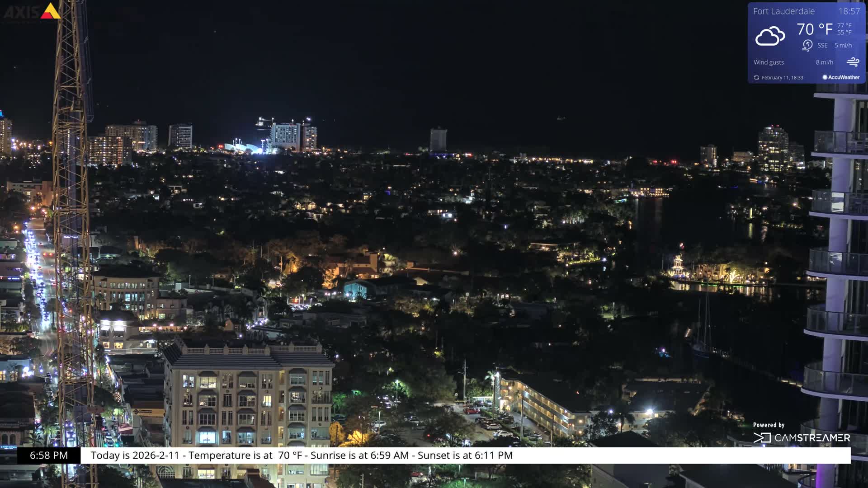Click the 18:57 clock in the weather widget
This screenshot has height=488, width=868.
[849, 11]
